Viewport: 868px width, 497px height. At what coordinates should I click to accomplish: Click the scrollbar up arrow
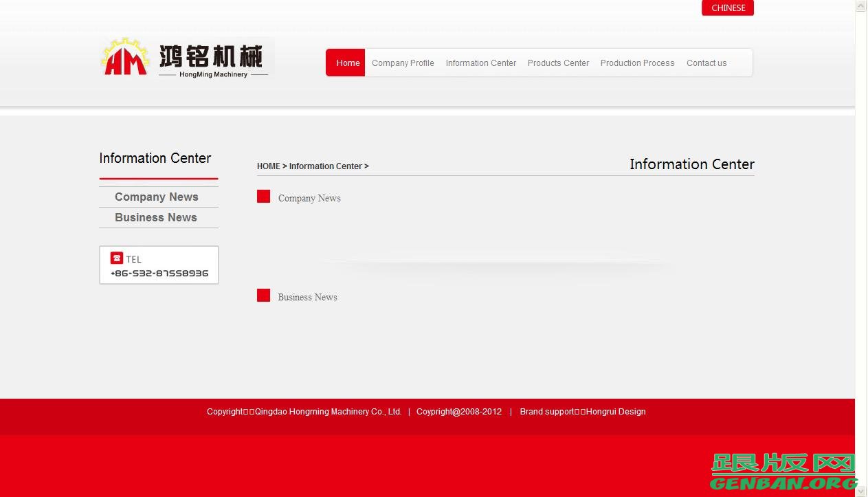click(860, 5)
